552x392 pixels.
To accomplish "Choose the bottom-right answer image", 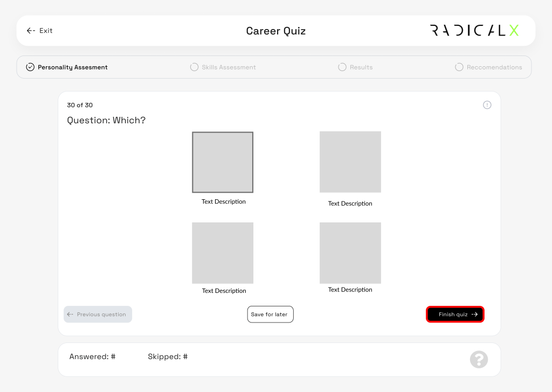I will [350, 253].
